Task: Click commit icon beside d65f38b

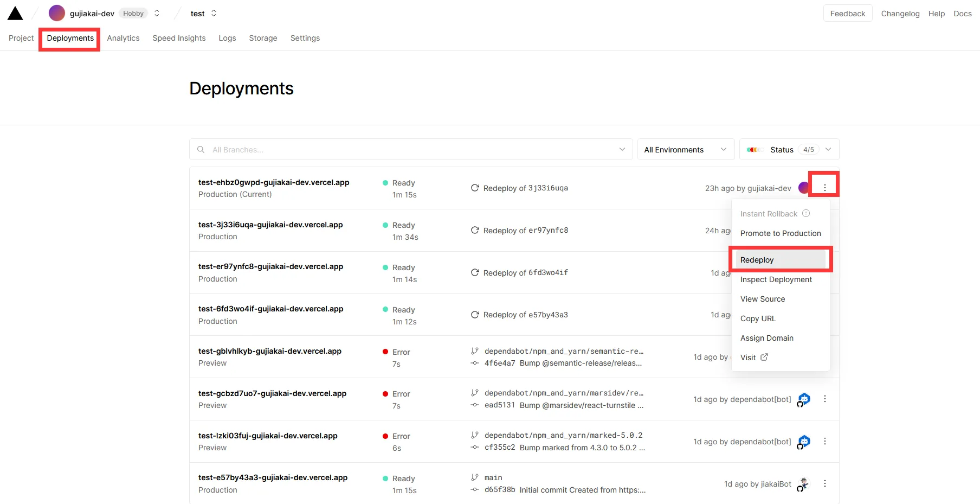Action: [475, 489]
